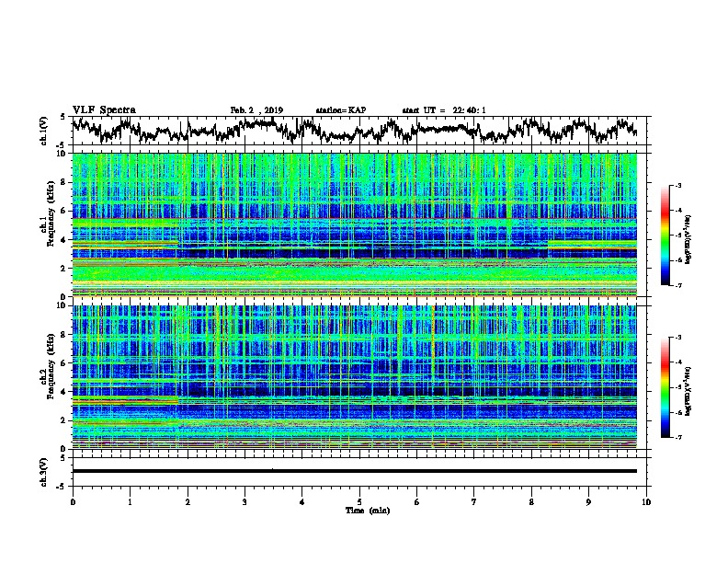Click the 5 tick on ch.1(V) axis
The image size is (728, 563).
[63, 117]
